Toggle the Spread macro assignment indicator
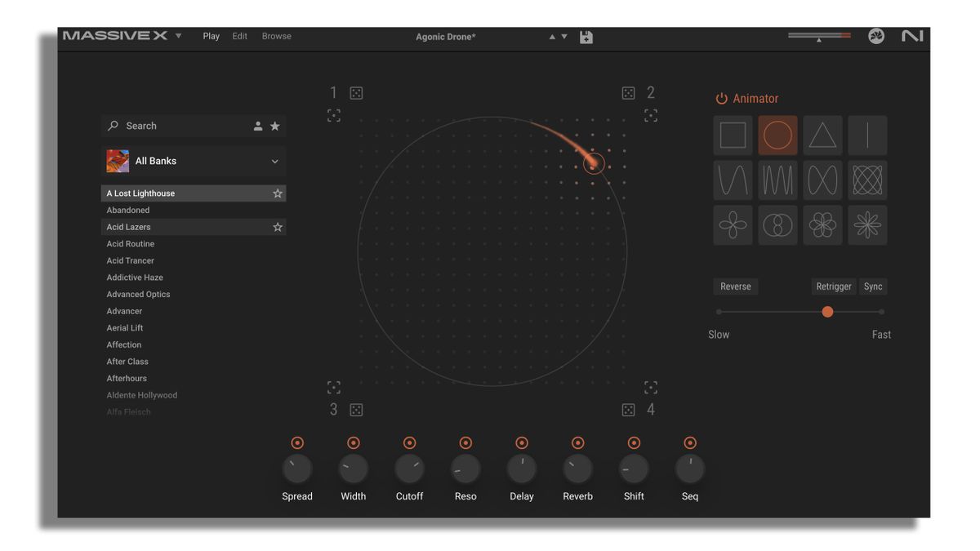980x551 pixels. coord(297,442)
